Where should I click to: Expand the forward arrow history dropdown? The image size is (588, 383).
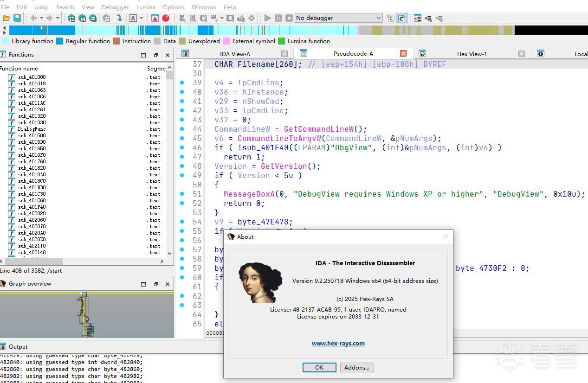58,18
